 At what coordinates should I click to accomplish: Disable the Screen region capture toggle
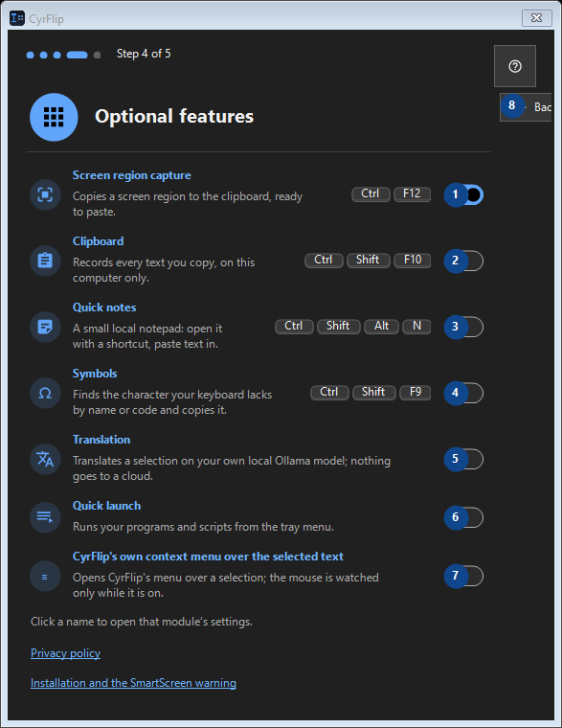coord(464,194)
